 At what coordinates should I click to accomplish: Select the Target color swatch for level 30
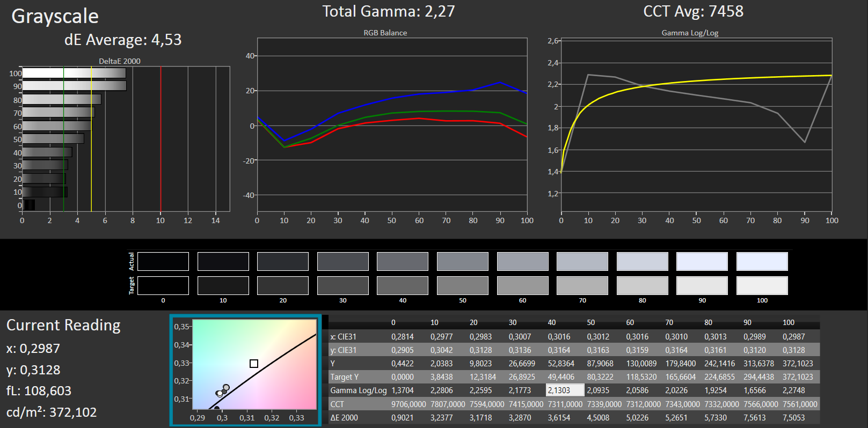[343, 285]
